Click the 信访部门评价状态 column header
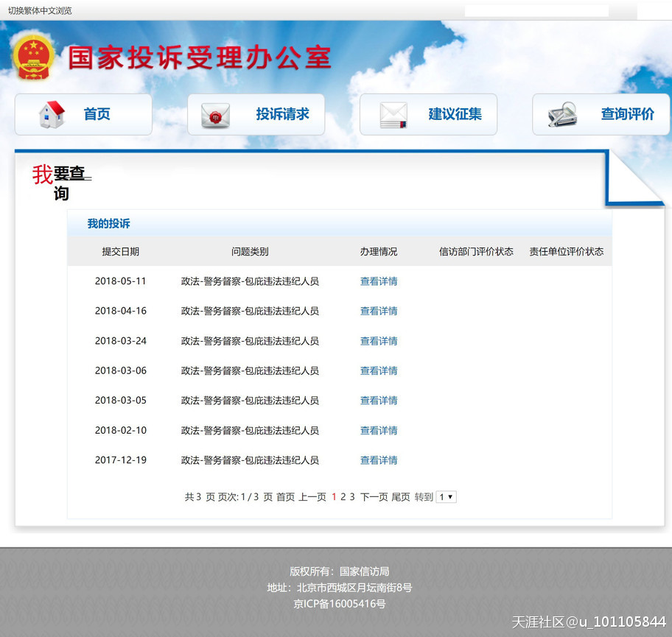Image resolution: width=672 pixels, height=637 pixels. [476, 251]
